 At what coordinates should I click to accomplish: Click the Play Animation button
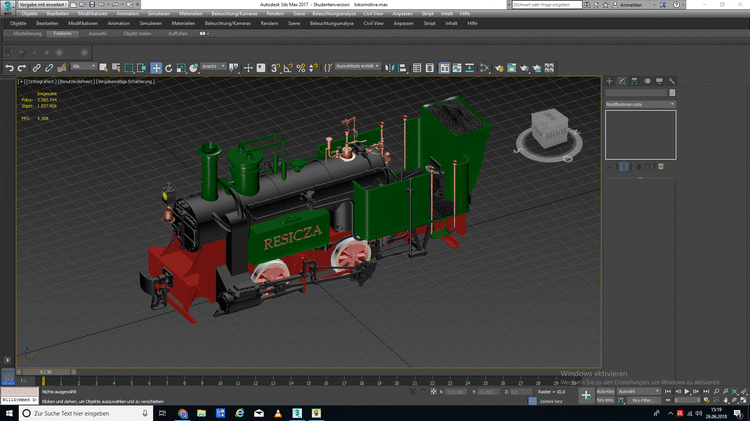687,391
